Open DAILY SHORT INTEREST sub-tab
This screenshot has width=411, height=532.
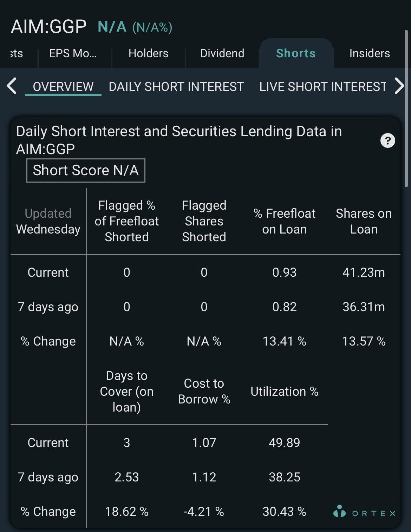(176, 87)
